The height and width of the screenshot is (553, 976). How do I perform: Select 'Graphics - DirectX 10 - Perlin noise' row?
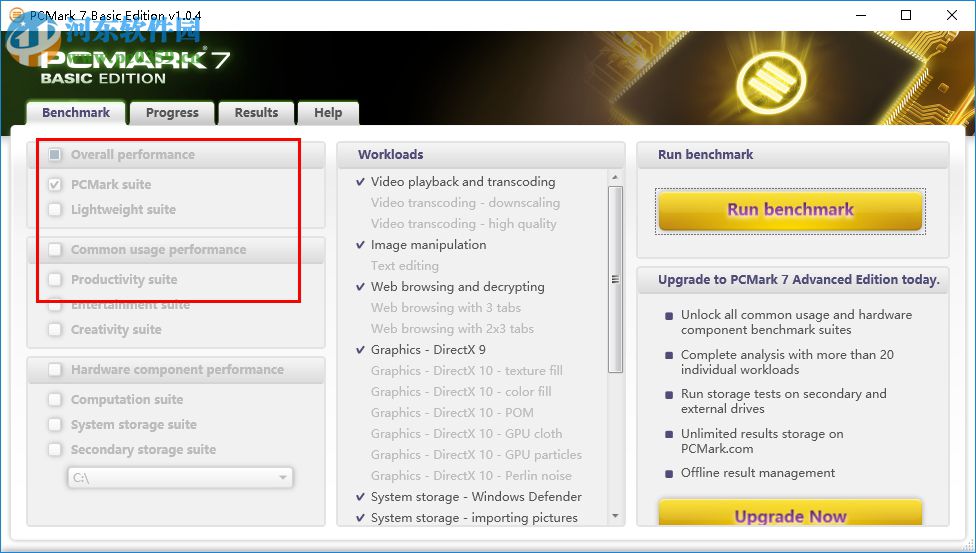click(471, 476)
